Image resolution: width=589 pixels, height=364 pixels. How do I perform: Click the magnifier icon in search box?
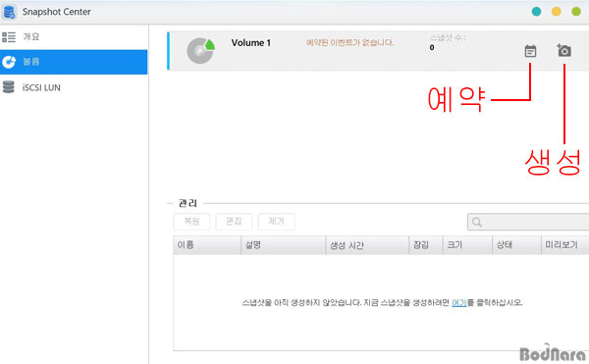(x=477, y=222)
